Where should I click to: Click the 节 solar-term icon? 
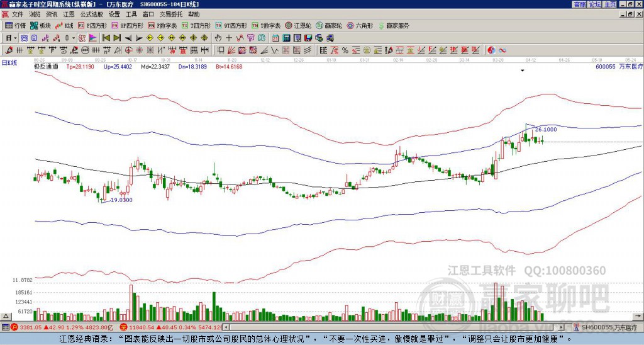click(250, 38)
